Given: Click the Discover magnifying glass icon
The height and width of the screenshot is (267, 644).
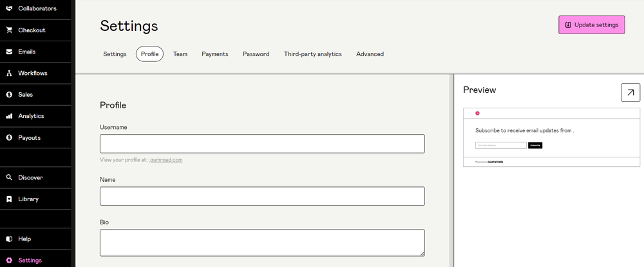Looking at the screenshot, I should point(9,177).
